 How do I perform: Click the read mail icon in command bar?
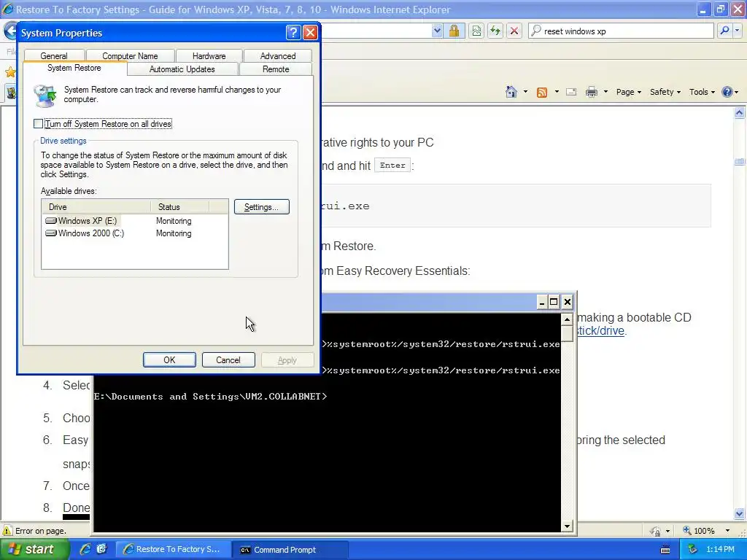coord(571,92)
